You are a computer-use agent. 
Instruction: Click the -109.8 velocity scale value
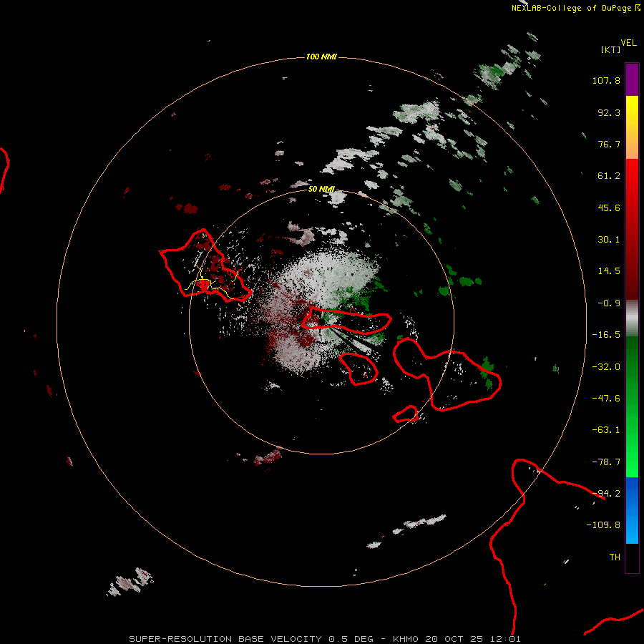[x=603, y=525]
